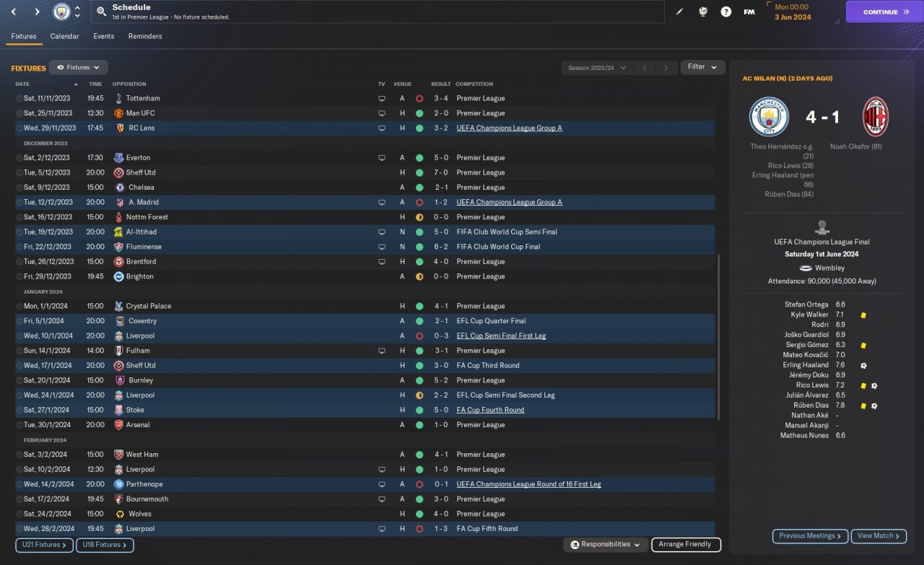Toggle the check circle on the Chelsea fixture

point(19,188)
